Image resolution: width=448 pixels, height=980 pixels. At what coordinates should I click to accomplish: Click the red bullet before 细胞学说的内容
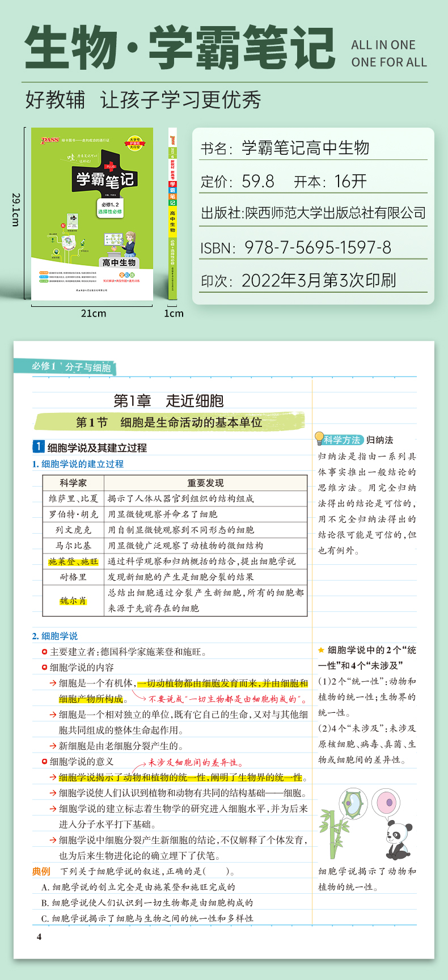[44, 668]
